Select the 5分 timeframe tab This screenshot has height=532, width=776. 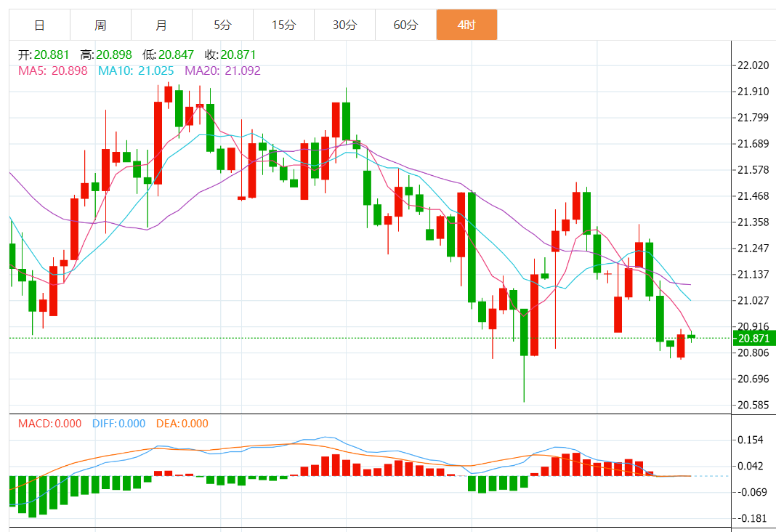[x=223, y=25]
